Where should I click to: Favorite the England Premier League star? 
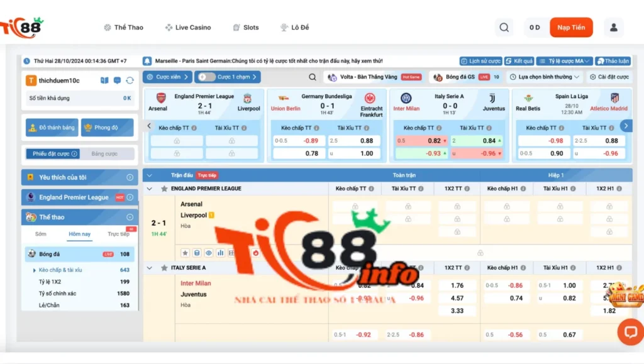164,189
